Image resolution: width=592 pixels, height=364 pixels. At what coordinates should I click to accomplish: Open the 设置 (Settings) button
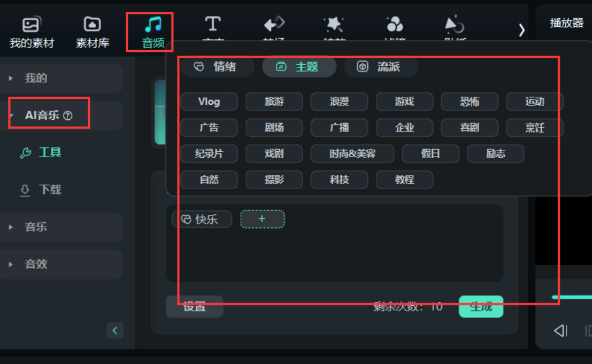pyautogui.click(x=195, y=307)
